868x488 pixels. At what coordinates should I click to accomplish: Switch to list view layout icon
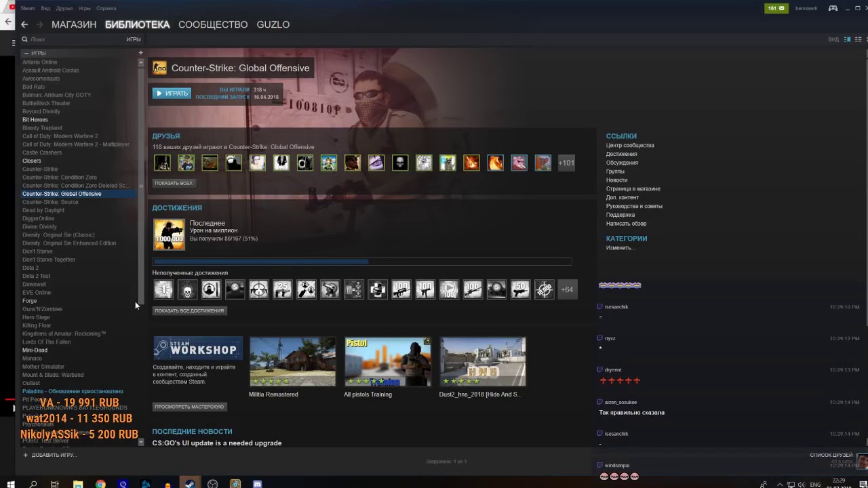pyautogui.click(x=858, y=39)
